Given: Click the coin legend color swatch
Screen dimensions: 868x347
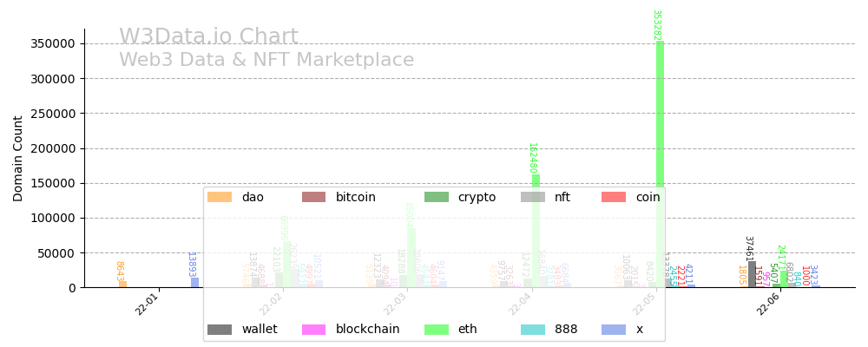Looking at the screenshot, I should coord(614,197).
